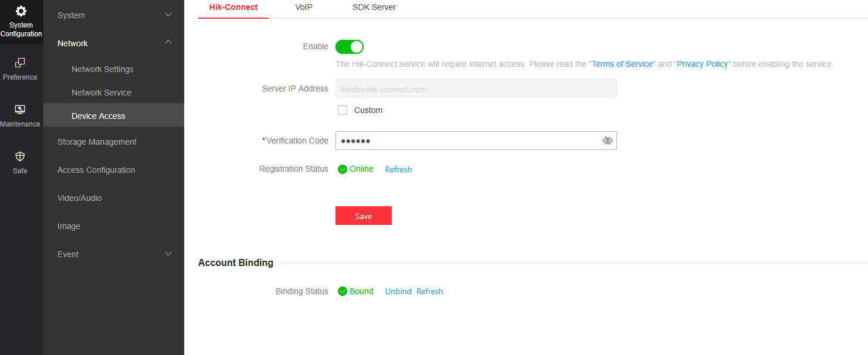
Task: Open System Configuration gear icon
Action: tap(21, 11)
